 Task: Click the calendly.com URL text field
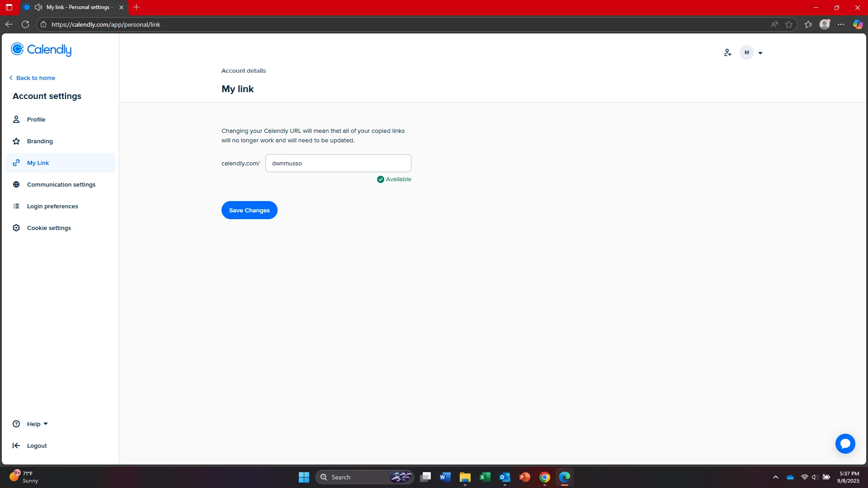click(338, 163)
